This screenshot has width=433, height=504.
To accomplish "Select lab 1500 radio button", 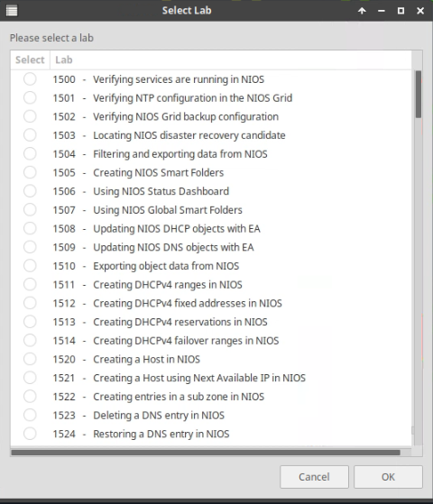I will tap(30, 79).
